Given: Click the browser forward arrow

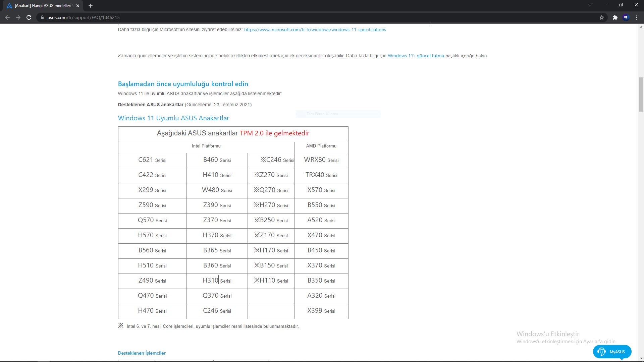Looking at the screenshot, I should (18, 17).
